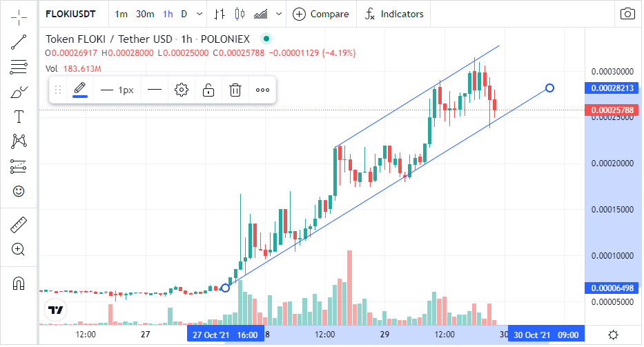Lock the selected drawing
This screenshot has height=347, width=644.
click(x=208, y=90)
